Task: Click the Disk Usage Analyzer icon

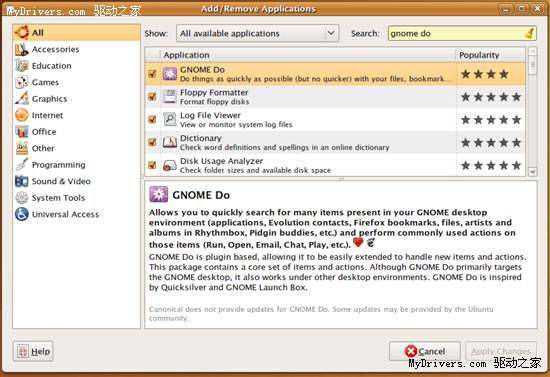Action: 170,165
